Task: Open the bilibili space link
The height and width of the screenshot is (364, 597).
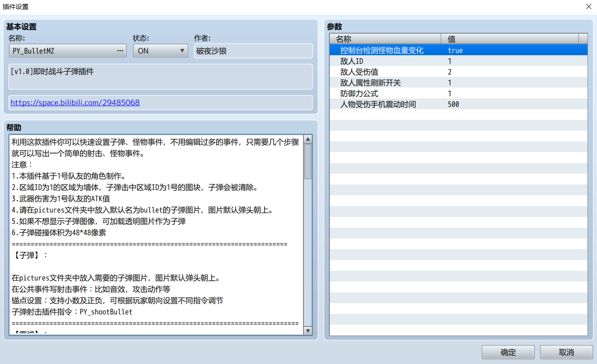Action: pos(75,103)
